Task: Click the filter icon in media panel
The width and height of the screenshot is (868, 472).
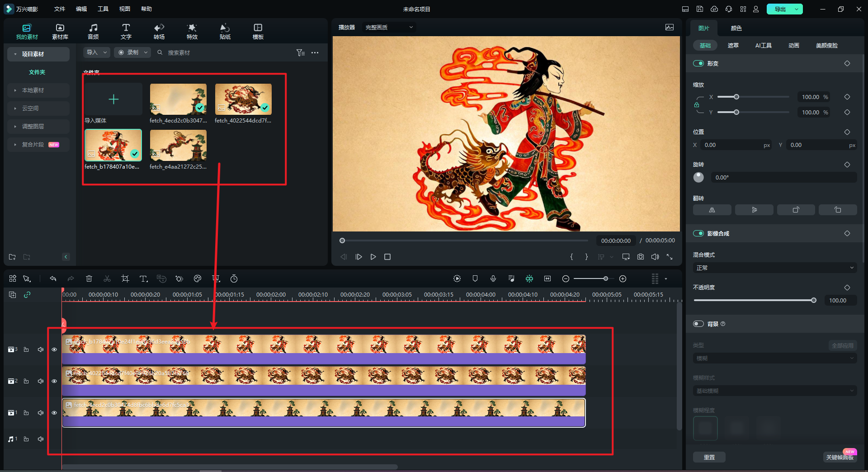Action: [300, 53]
